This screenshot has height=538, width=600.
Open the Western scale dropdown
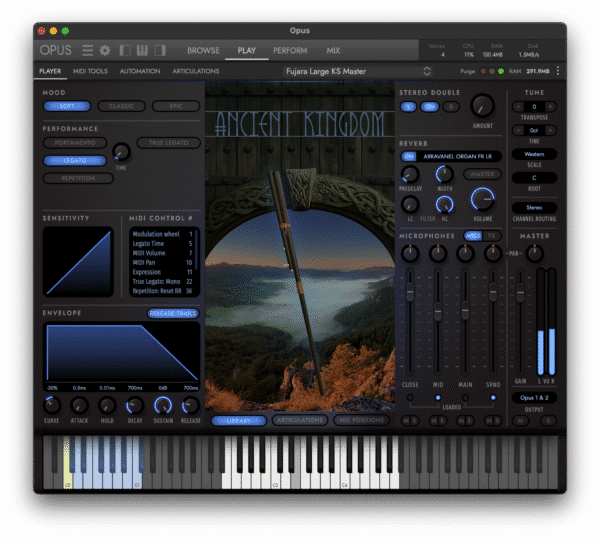click(534, 154)
